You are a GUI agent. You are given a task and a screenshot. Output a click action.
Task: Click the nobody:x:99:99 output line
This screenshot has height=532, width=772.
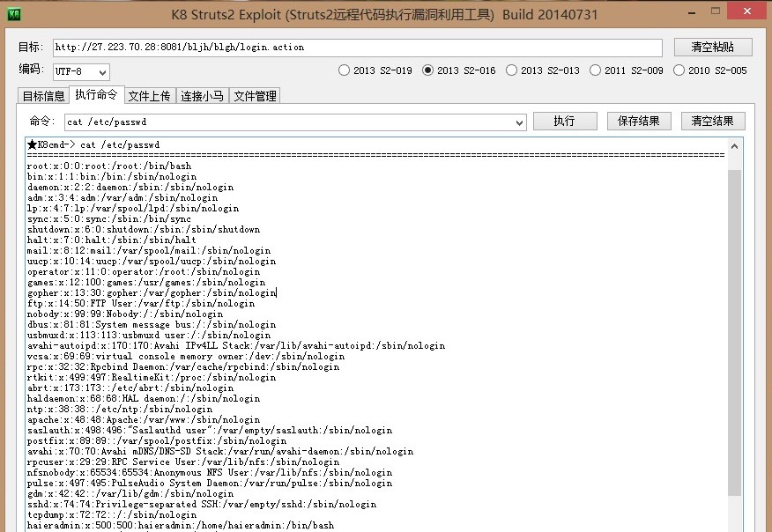click(x=125, y=314)
